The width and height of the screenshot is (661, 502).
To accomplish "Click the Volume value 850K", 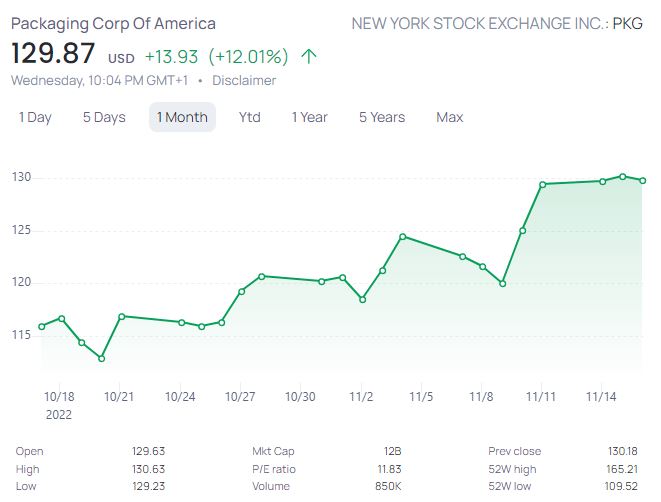I will tap(387, 487).
